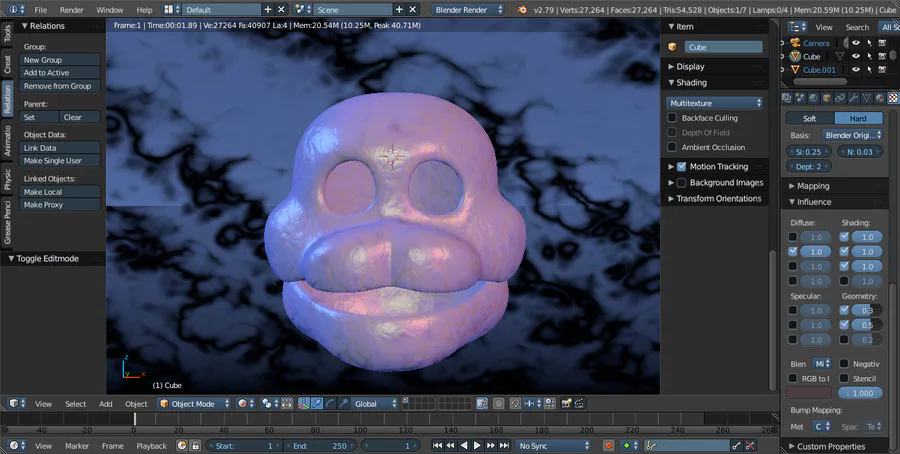Open the Object Mode dropdown
Screen dimensions: 900x454
click(195, 403)
